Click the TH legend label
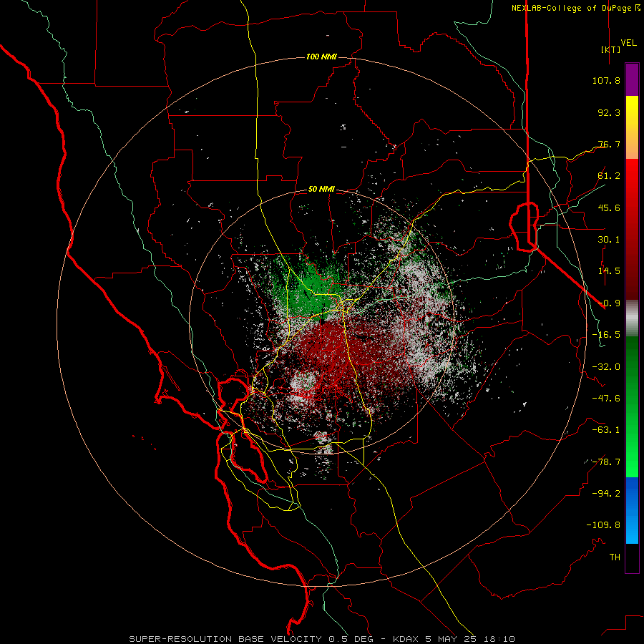644x644 pixels. coord(615,557)
